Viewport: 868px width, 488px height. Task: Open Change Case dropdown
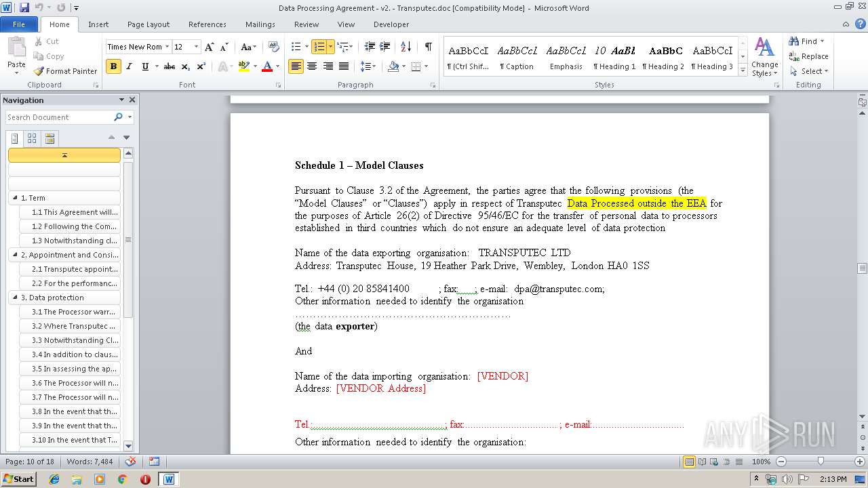(248, 47)
